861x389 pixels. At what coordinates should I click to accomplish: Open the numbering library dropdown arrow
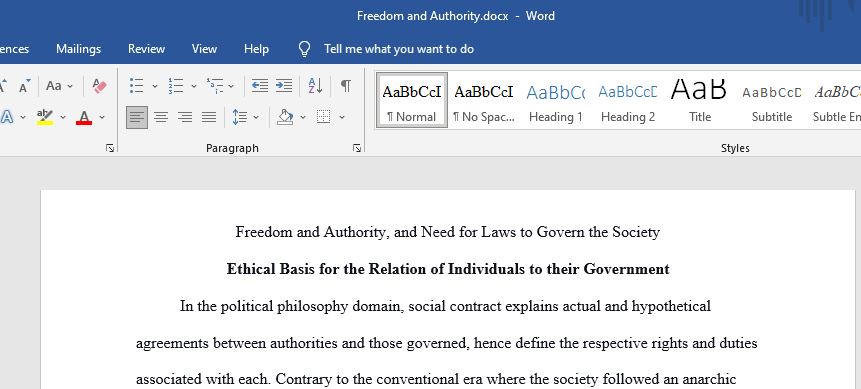193,86
